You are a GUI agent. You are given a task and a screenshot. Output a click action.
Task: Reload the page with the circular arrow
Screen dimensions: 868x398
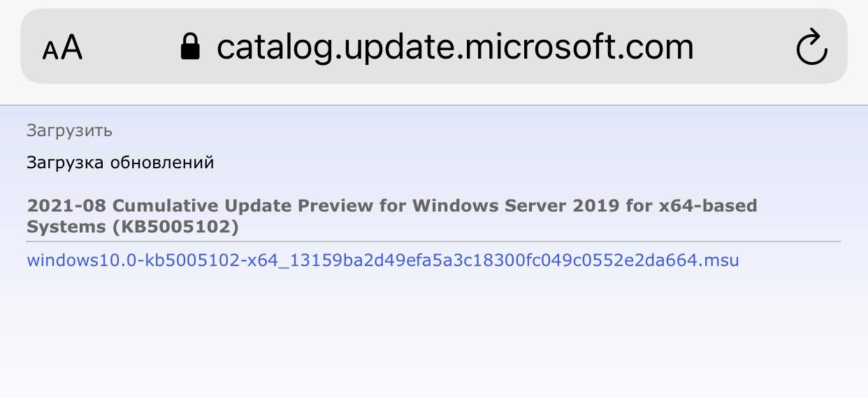(812, 47)
